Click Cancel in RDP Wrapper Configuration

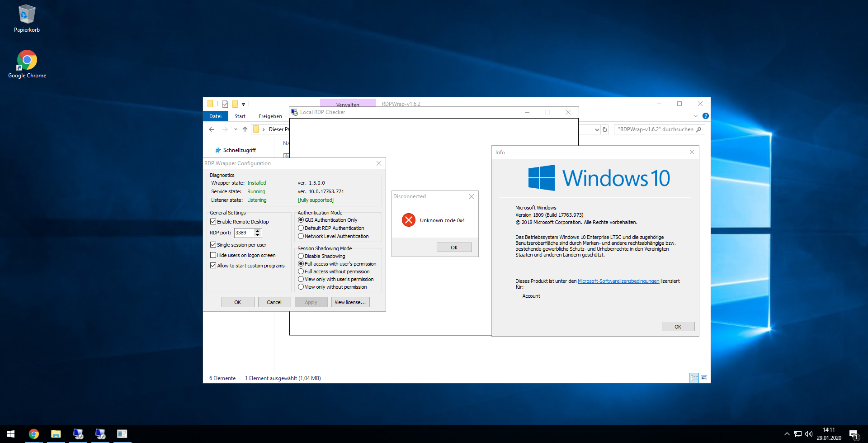(x=274, y=302)
